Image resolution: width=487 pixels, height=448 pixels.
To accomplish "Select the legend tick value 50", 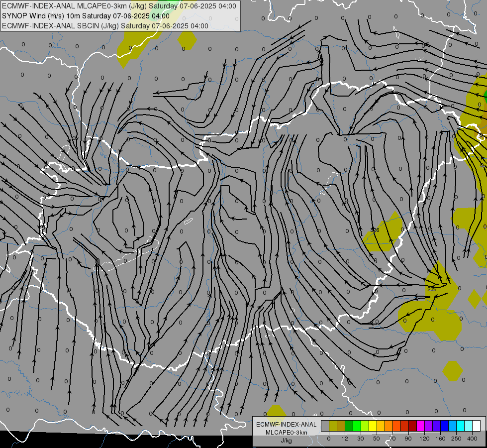I will 377,439.
